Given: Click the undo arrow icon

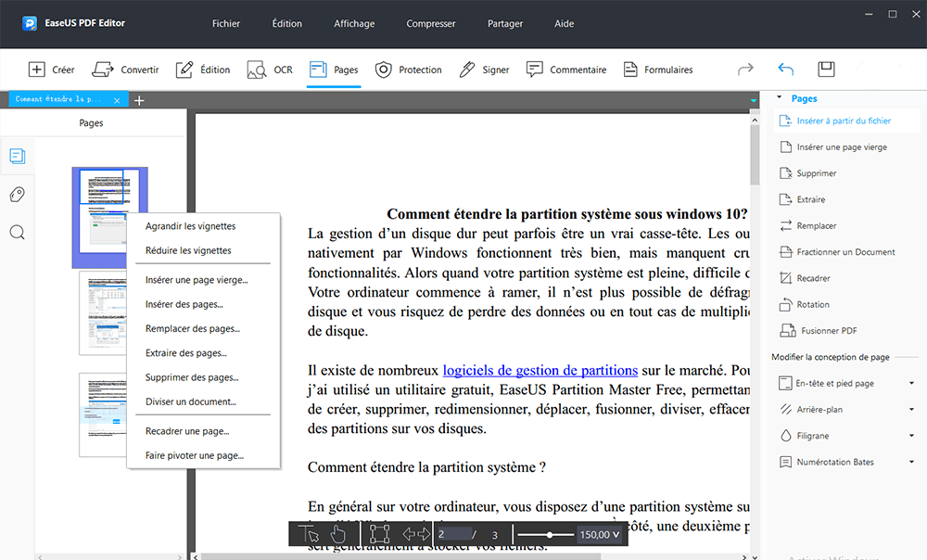Looking at the screenshot, I should [x=786, y=70].
